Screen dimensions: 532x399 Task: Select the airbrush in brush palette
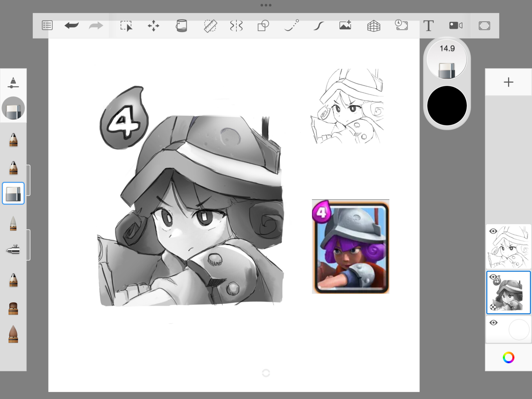[x=13, y=250]
